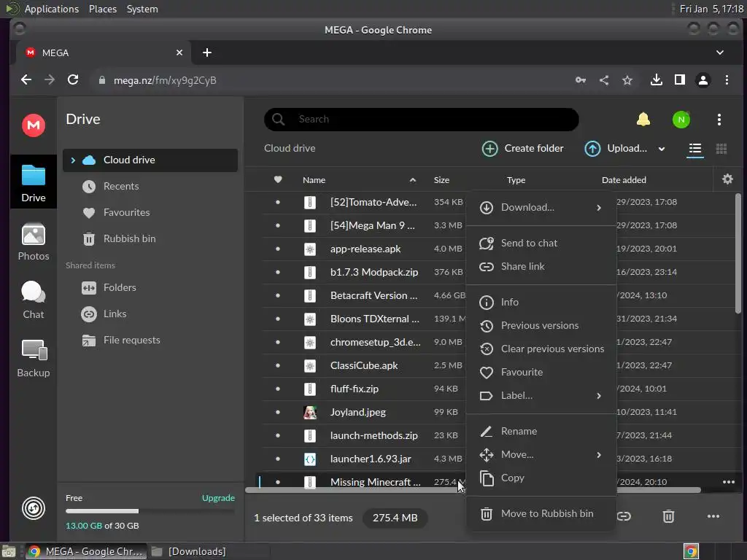Select Copy in context menu
Screen dimensions: 747x560
(x=541, y=478)
